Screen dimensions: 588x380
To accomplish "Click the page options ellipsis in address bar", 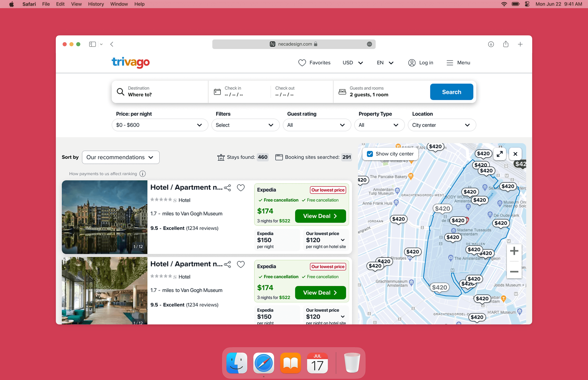I will tap(369, 44).
